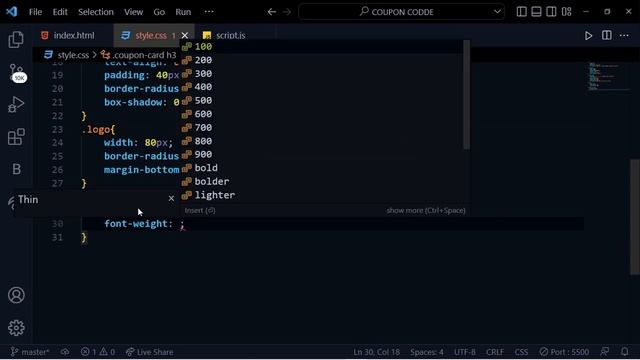Screen dimensions: 640x360
Task: Open the B extension sidebar icon
Action: (16, 169)
